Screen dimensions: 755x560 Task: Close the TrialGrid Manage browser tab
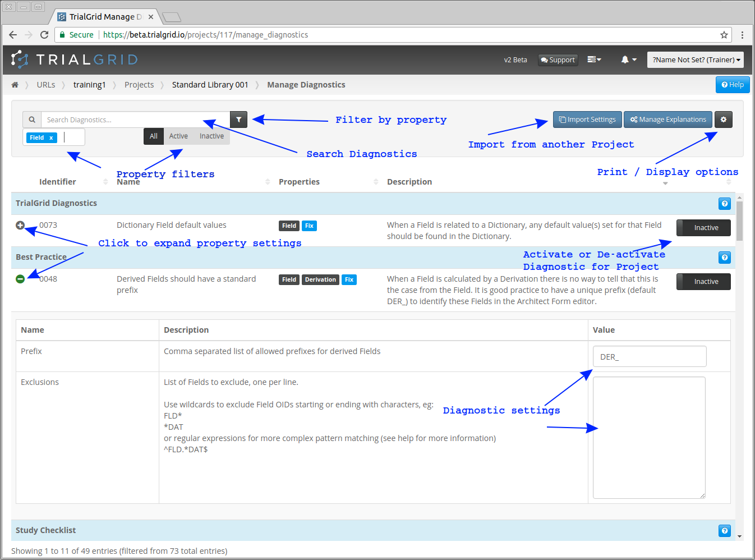(x=151, y=17)
